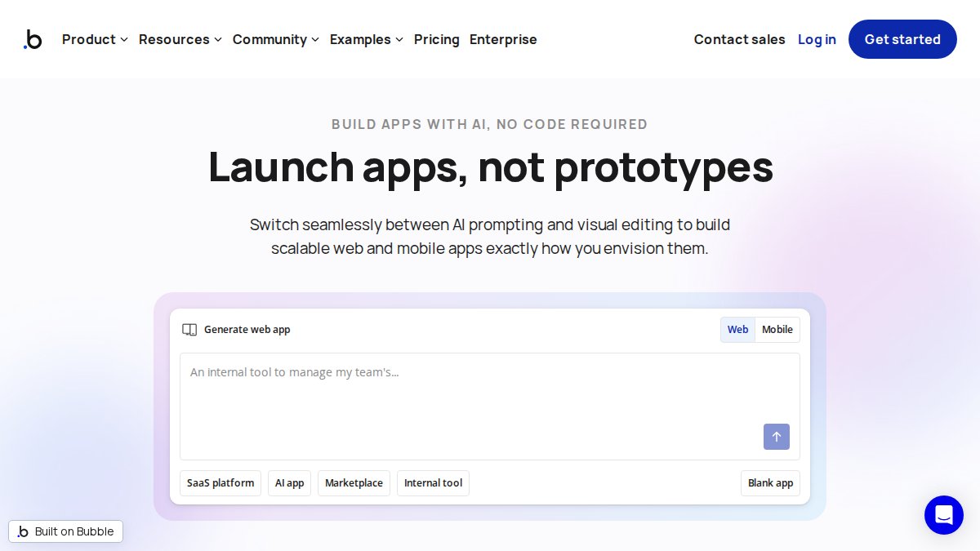Click the Bubble logo in the header
This screenshot has height=551, width=980.
coord(33,39)
